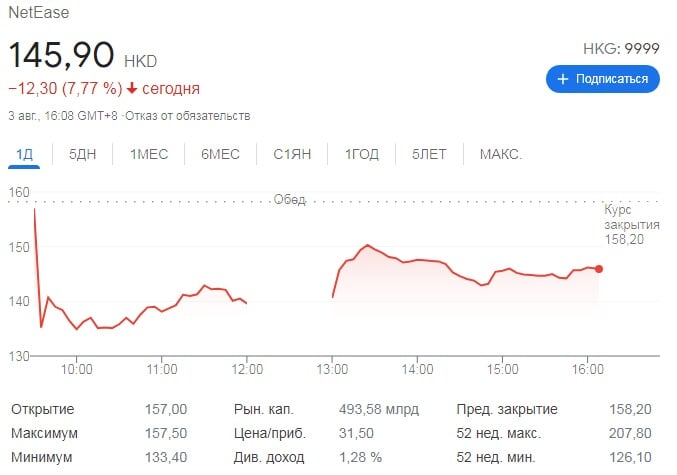Screen dimensions: 677x475
Task: Click the NetEase company title
Action: tap(40, 15)
